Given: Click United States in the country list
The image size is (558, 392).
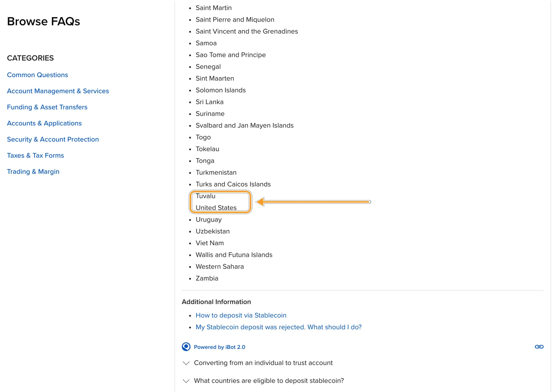Looking at the screenshot, I should pos(216,208).
